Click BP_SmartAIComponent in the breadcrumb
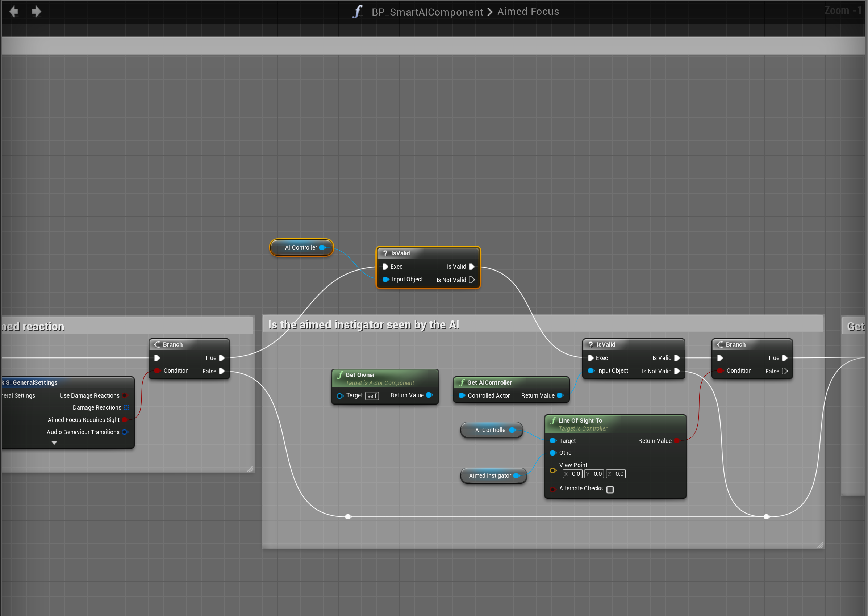 [427, 12]
